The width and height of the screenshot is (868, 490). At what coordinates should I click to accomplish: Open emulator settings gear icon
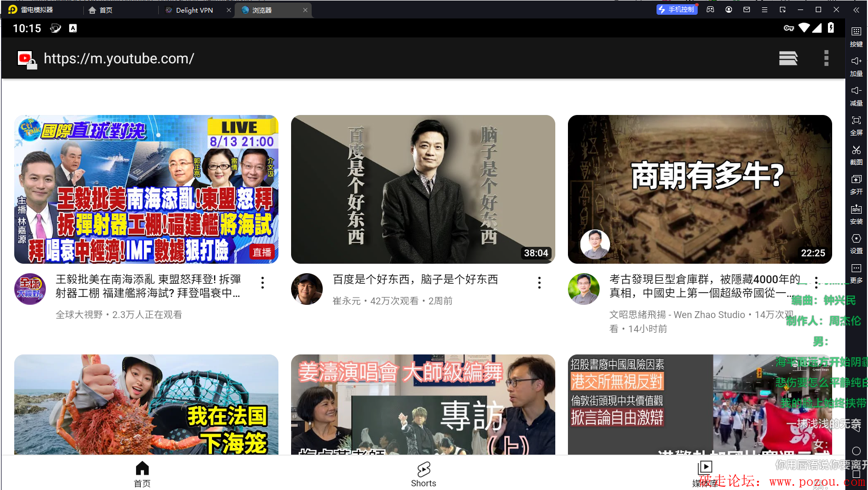click(x=856, y=239)
